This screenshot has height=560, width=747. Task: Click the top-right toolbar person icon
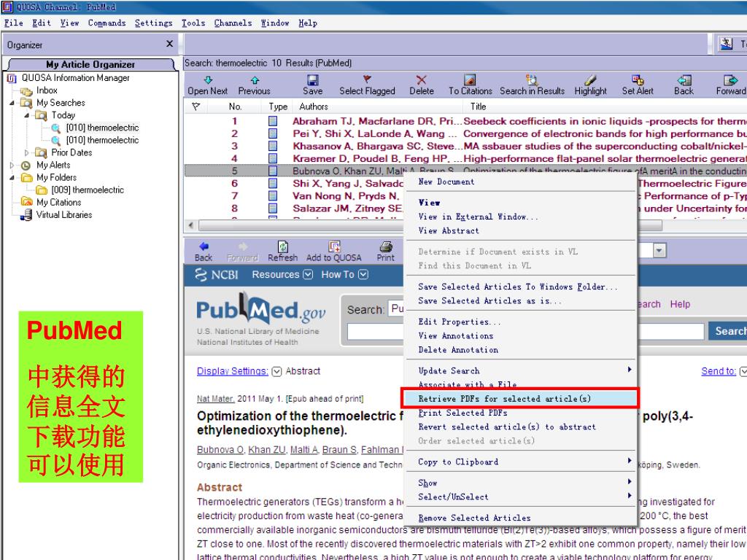(x=726, y=44)
